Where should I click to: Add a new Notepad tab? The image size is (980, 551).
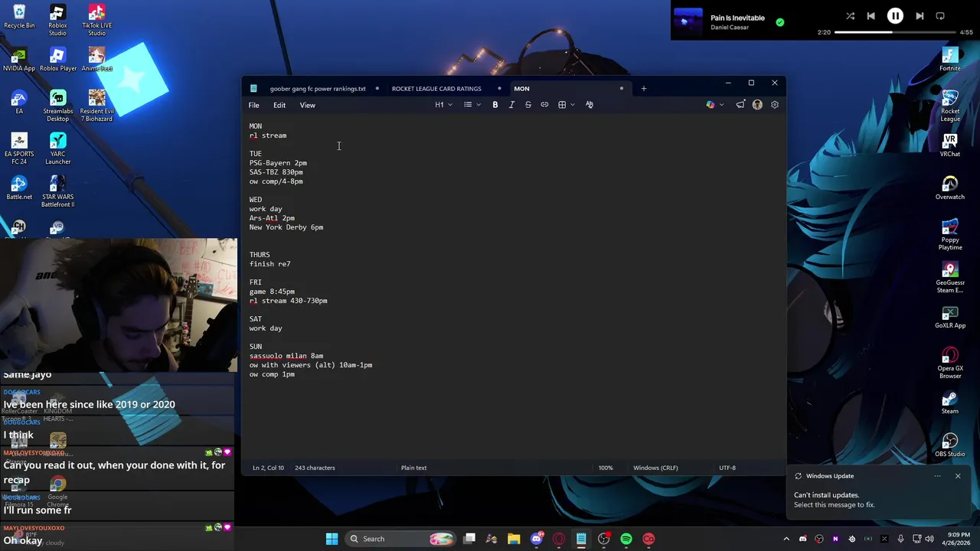(x=643, y=89)
